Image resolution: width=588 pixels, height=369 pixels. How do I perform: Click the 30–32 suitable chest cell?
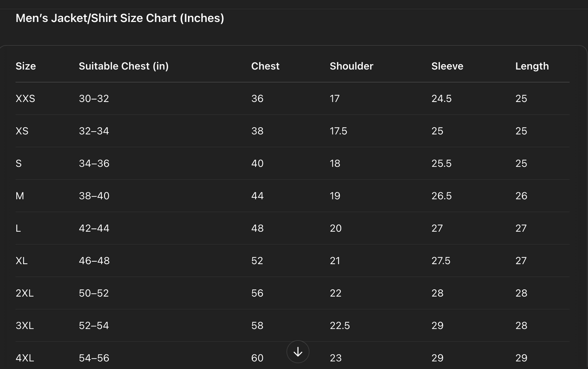click(x=94, y=99)
